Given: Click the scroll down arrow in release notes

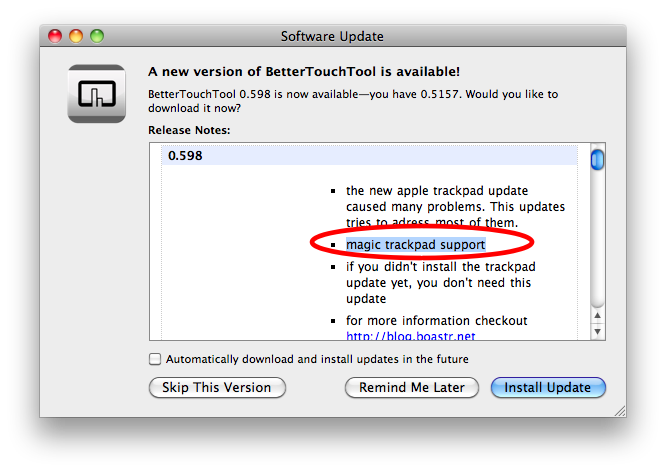Looking at the screenshot, I should click(x=598, y=331).
